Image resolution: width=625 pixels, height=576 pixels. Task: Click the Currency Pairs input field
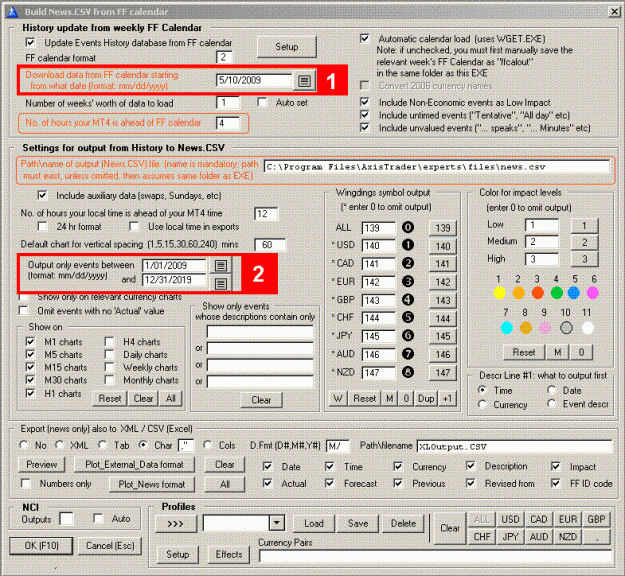435,556
